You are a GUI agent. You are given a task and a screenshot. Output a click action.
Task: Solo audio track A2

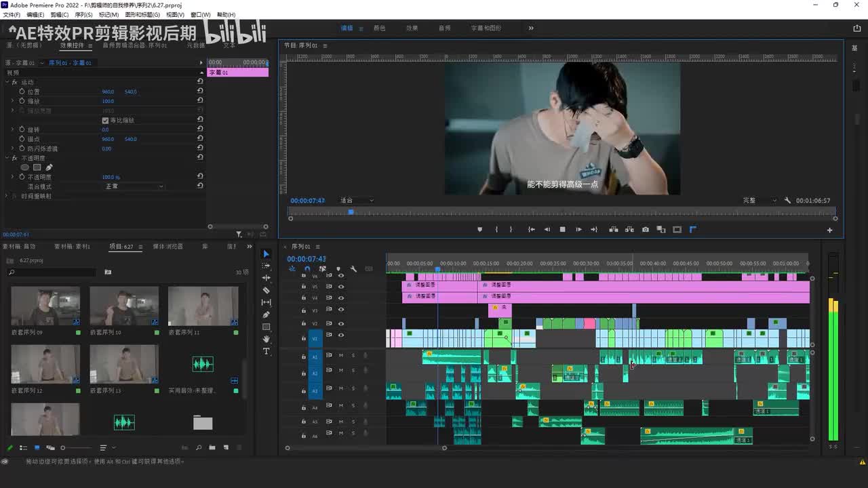353,370
